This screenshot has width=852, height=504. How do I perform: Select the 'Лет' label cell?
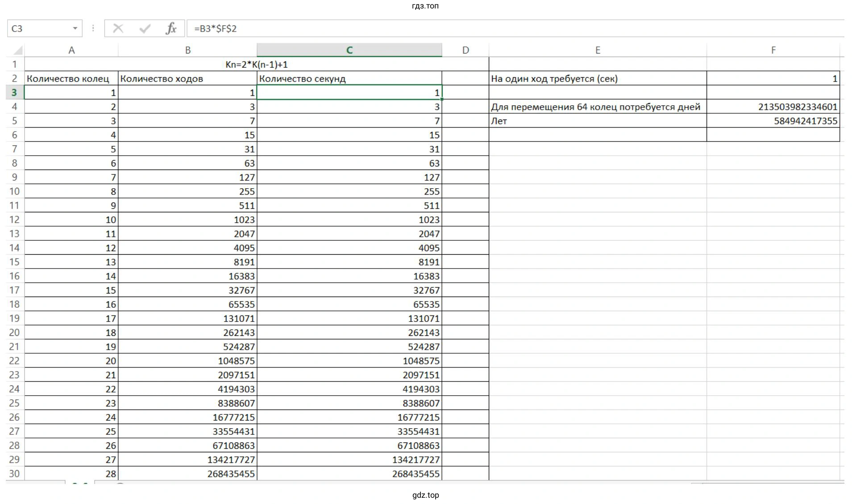click(x=597, y=121)
